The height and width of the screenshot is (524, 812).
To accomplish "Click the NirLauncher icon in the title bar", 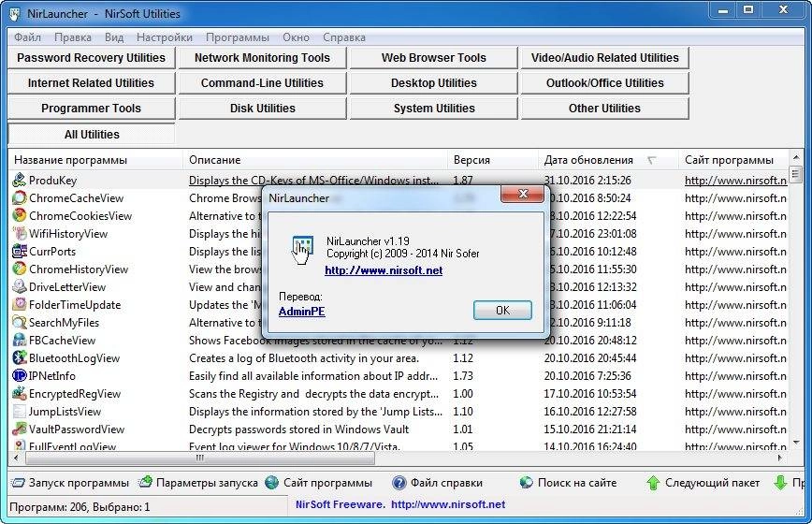I will tap(15, 13).
